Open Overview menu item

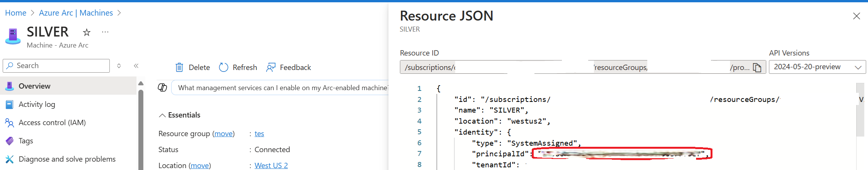tap(68, 86)
